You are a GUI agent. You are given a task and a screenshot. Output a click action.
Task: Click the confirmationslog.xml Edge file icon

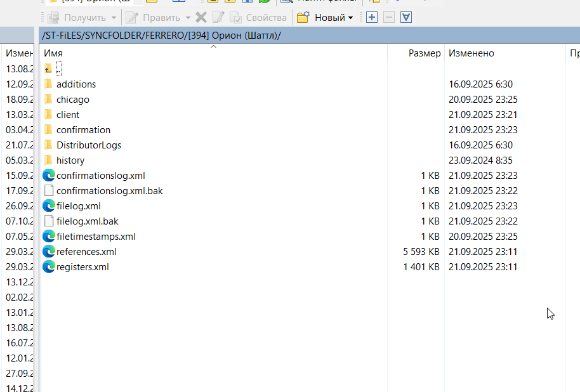click(49, 175)
